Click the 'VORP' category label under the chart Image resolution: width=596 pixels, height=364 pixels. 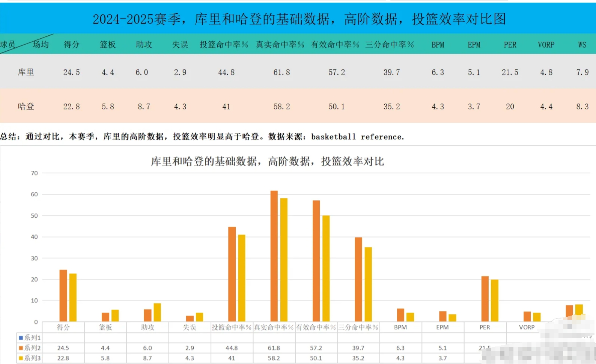[x=527, y=327]
